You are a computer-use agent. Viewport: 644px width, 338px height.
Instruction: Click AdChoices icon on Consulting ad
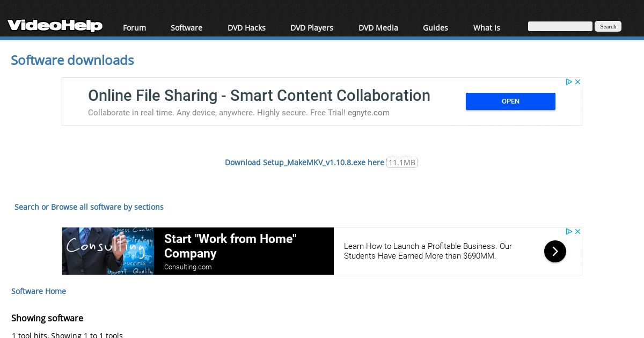click(569, 232)
